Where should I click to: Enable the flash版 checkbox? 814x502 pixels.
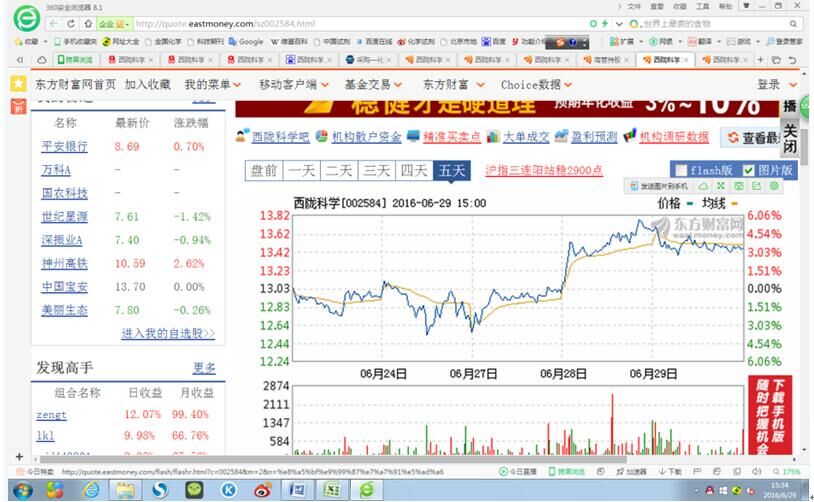[681, 170]
